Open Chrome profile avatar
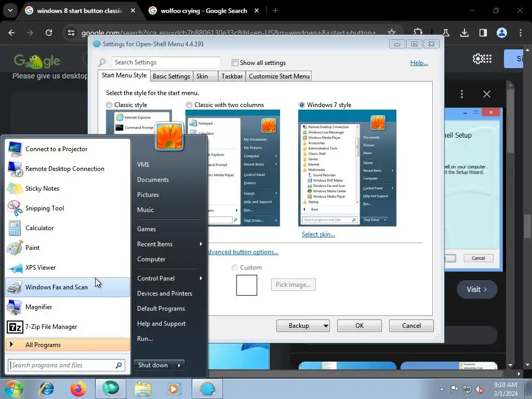Screen dimensions: 532x399 (x=502, y=33)
